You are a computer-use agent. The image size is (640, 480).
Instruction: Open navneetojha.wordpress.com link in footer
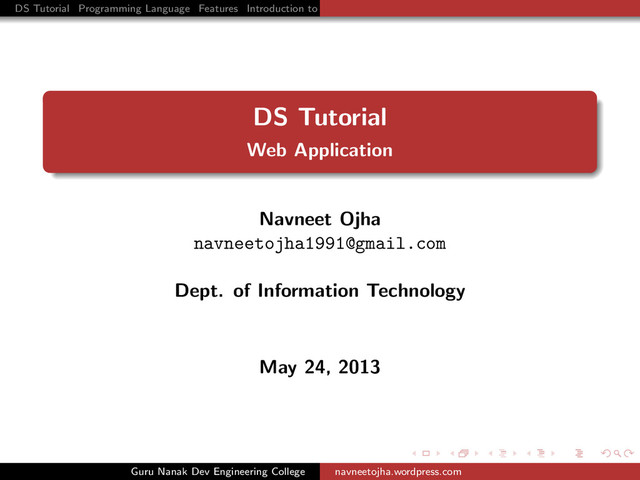coord(398,472)
